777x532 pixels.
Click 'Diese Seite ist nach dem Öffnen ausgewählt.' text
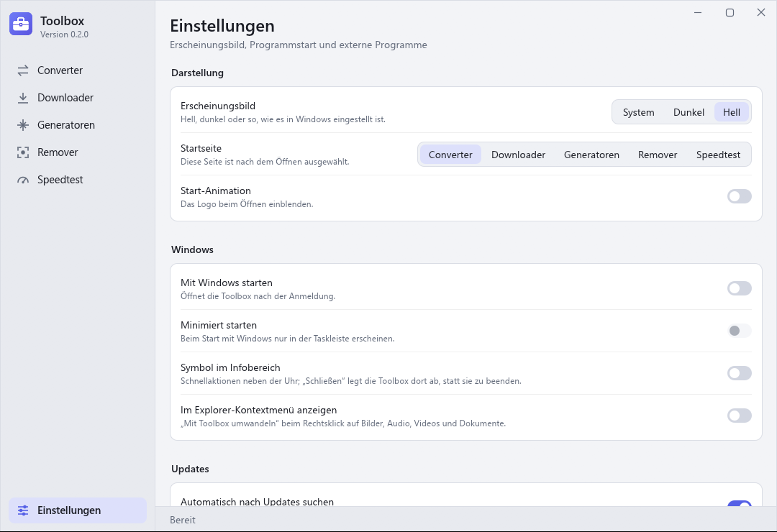[x=265, y=162]
